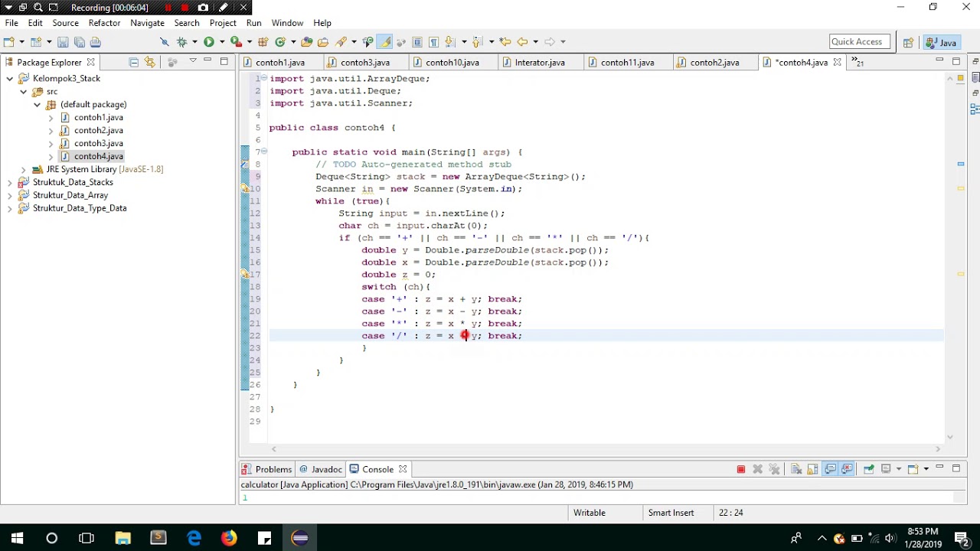Expand the JRE System Library node
The image size is (980, 551).
point(23,169)
